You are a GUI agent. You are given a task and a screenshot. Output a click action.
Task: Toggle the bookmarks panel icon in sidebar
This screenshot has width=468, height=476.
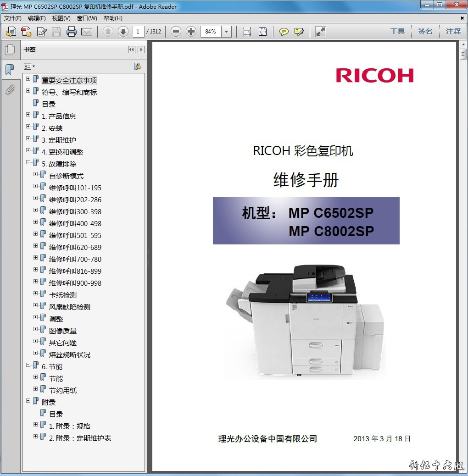coord(9,69)
